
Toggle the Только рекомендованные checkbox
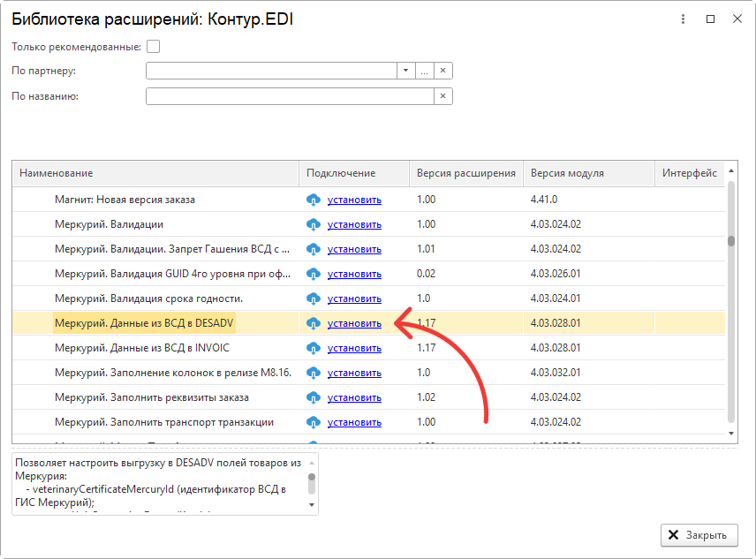point(154,47)
